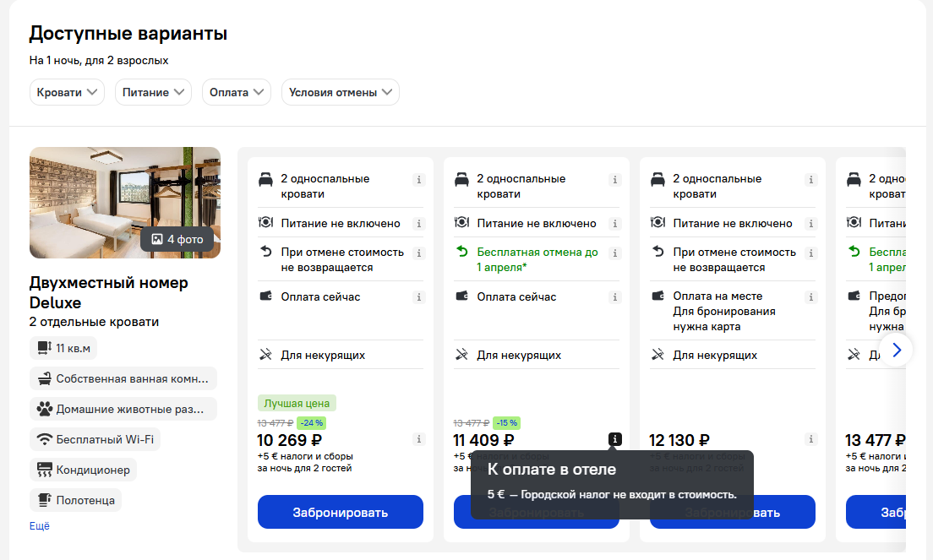Click the Домашние животные amenity tag

pyautogui.click(x=123, y=409)
